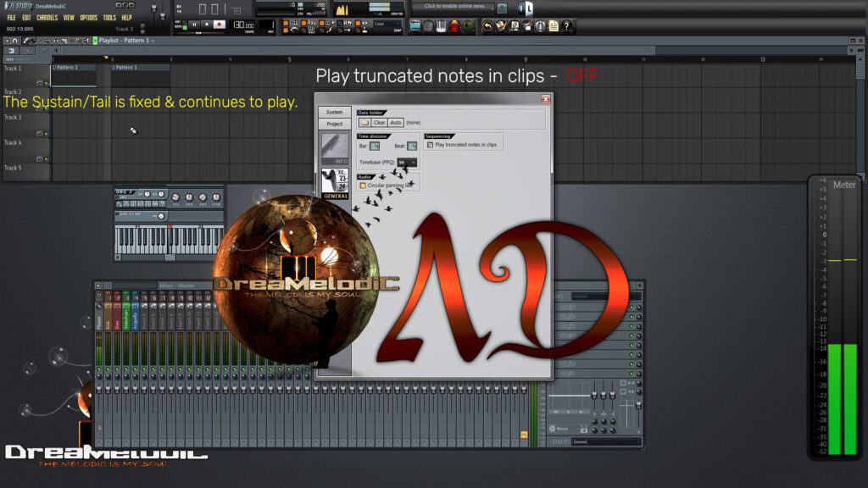Click the Stop transport button
This screenshot has height=488, width=868.
pyautogui.click(x=207, y=25)
